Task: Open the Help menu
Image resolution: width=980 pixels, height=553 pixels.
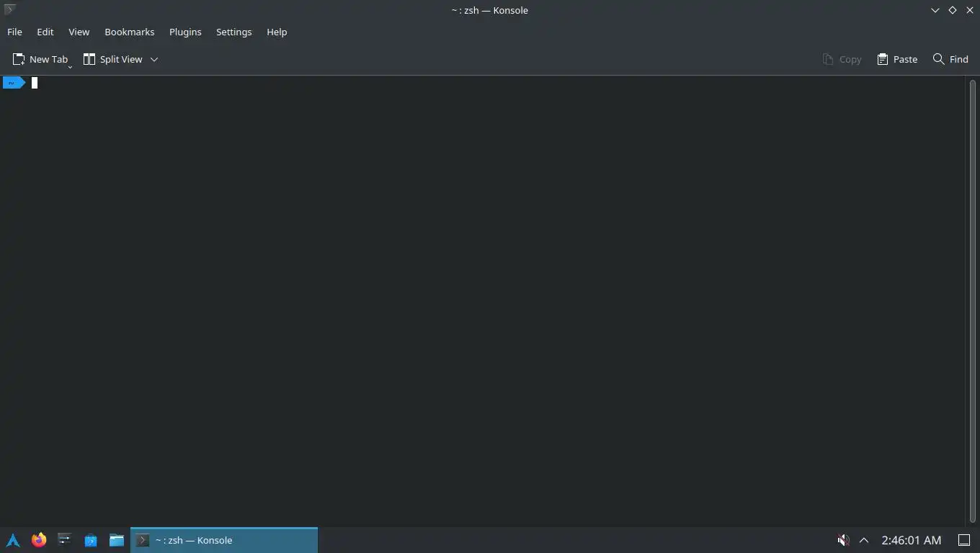Action: [277, 32]
